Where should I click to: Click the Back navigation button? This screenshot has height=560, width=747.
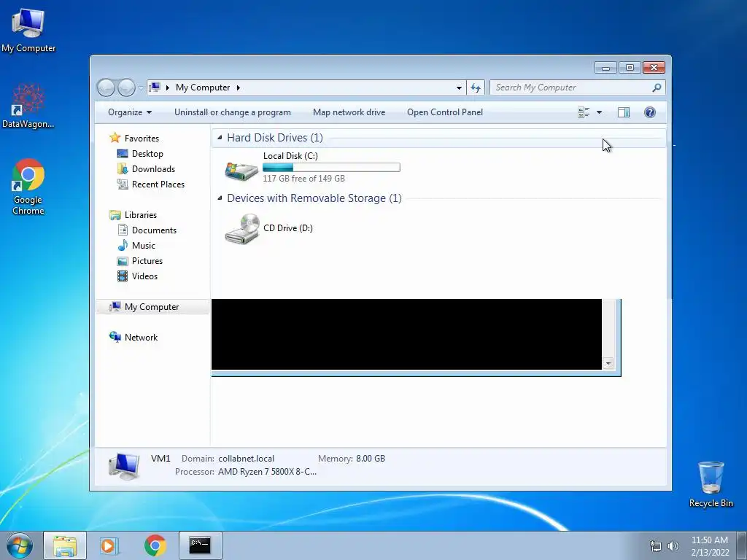point(107,87)
